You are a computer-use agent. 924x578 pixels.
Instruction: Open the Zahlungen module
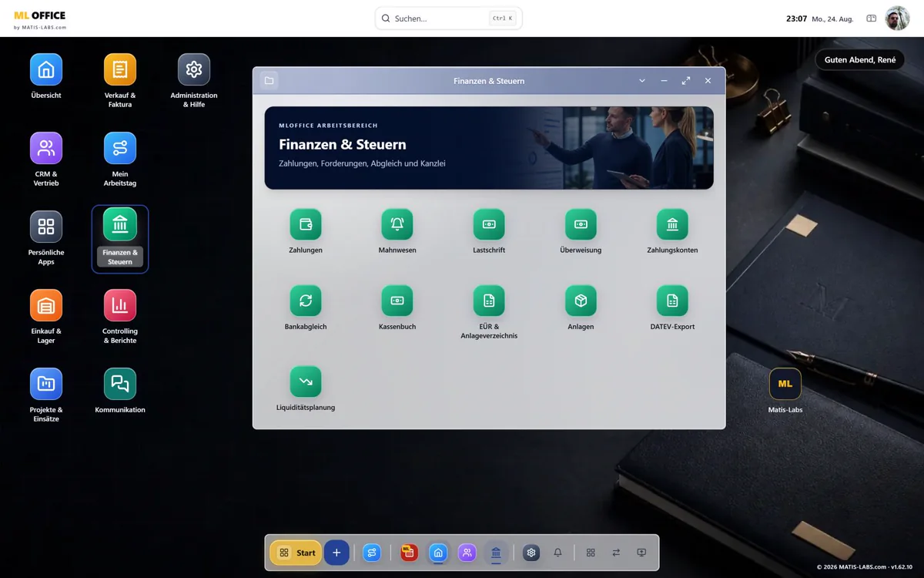[x=306, y=224]
